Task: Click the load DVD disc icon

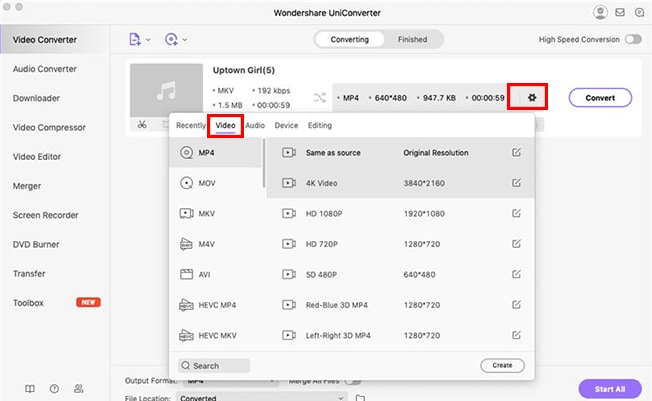Action: 171,40
